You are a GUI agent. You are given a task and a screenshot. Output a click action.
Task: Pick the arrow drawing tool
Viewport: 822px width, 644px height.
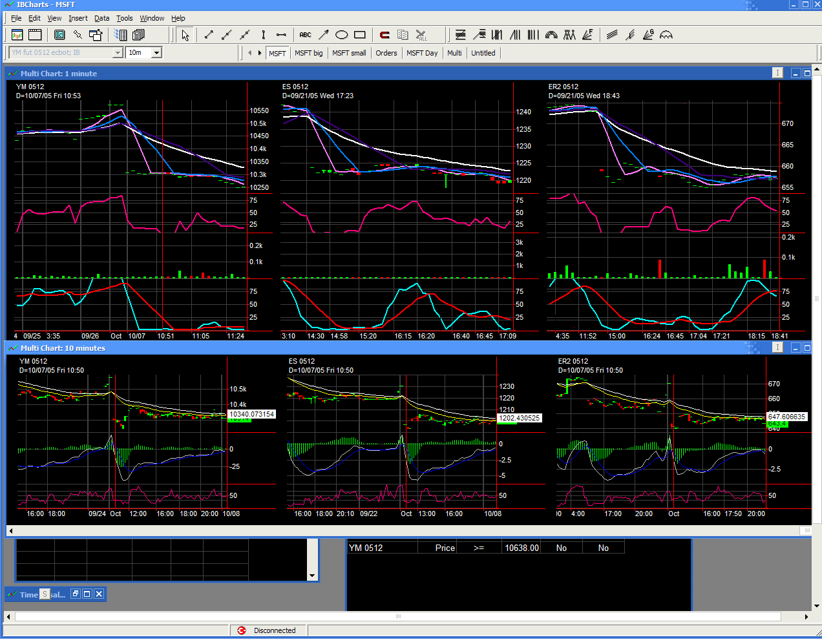point(323,35)
